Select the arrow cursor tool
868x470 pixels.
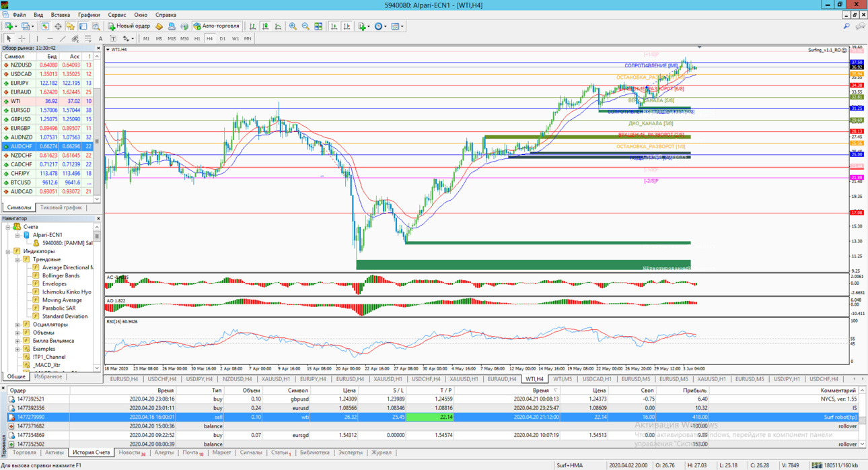[9, 38]
